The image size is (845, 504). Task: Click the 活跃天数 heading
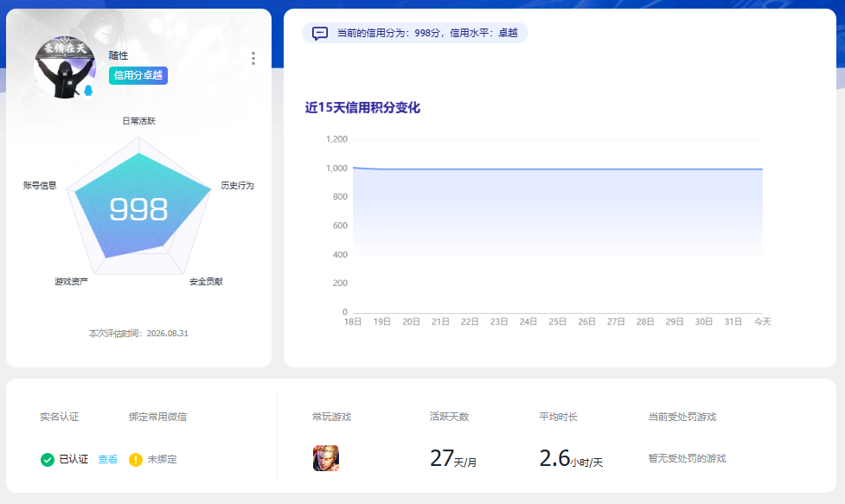pos(449,417)
